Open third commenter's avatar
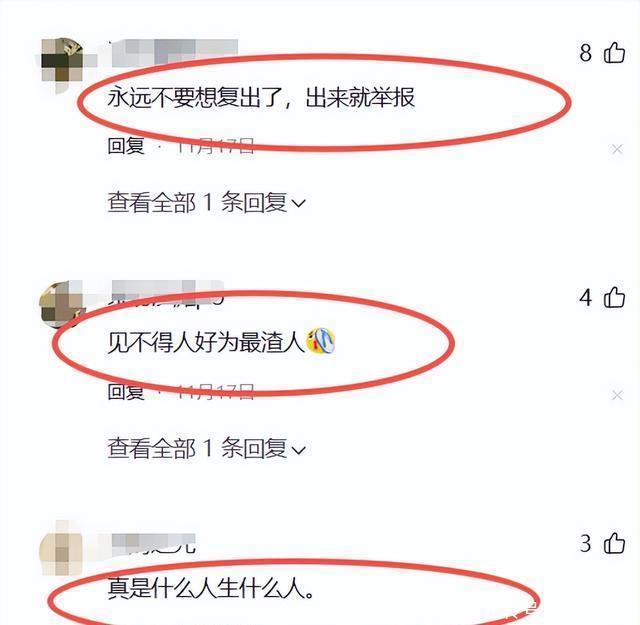 (x=61, y=549)
